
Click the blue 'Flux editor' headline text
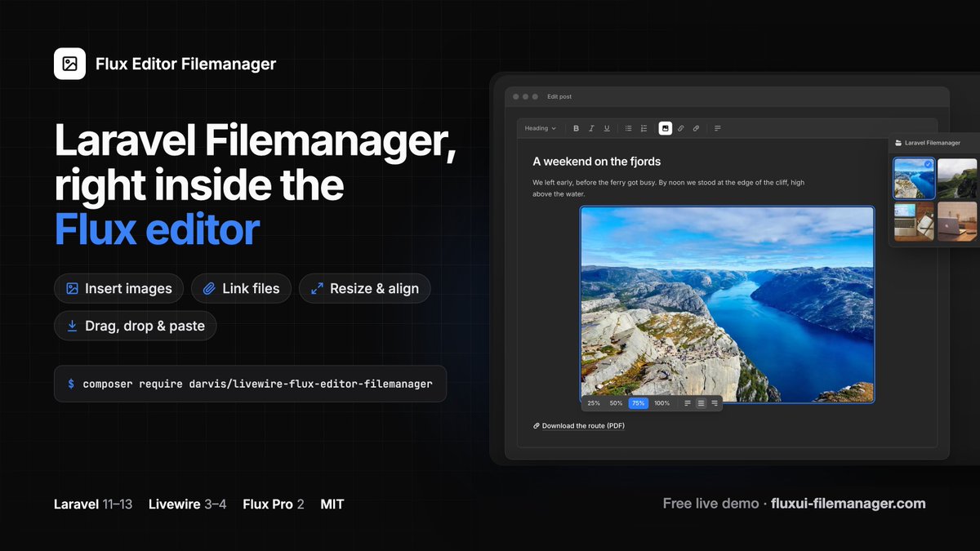click(157, 229)
